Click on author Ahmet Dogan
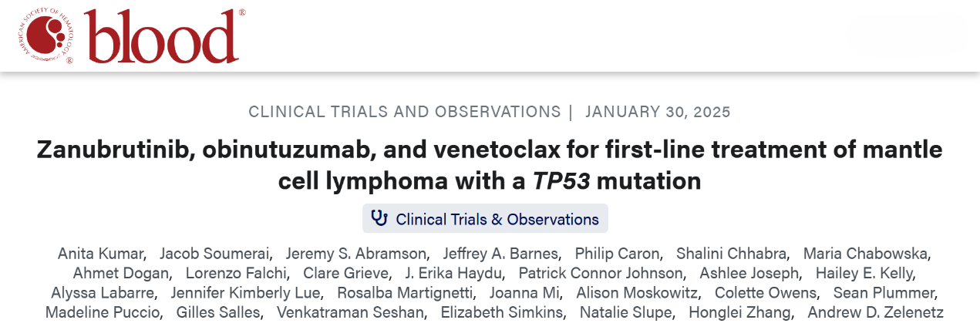This screenshot has height=330, width=980. coord(120,273)
